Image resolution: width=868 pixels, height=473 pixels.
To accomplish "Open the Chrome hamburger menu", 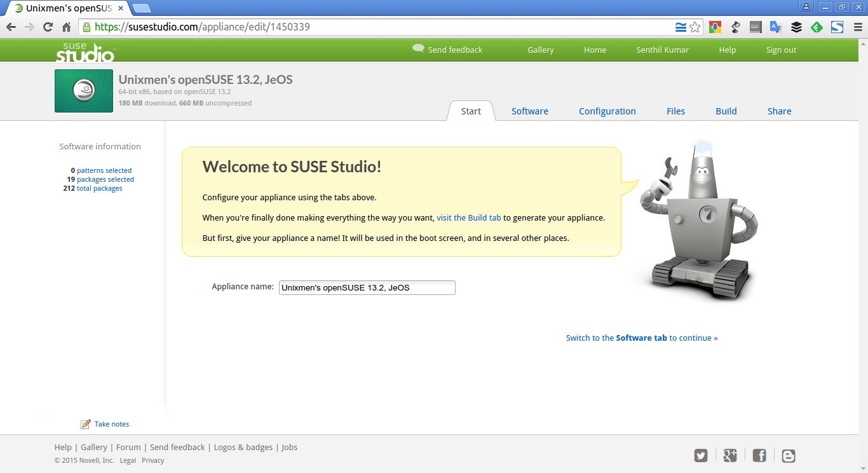I will point(857,27).
